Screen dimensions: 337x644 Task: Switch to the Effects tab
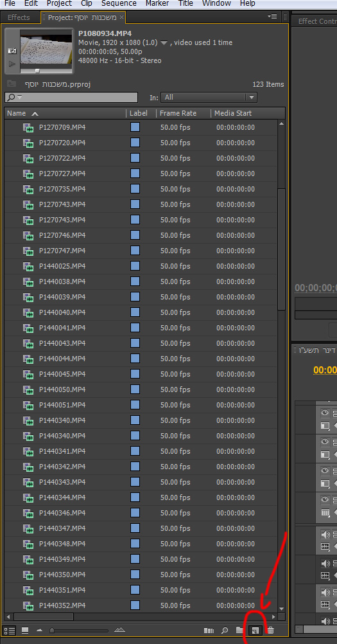coord(19,17)
